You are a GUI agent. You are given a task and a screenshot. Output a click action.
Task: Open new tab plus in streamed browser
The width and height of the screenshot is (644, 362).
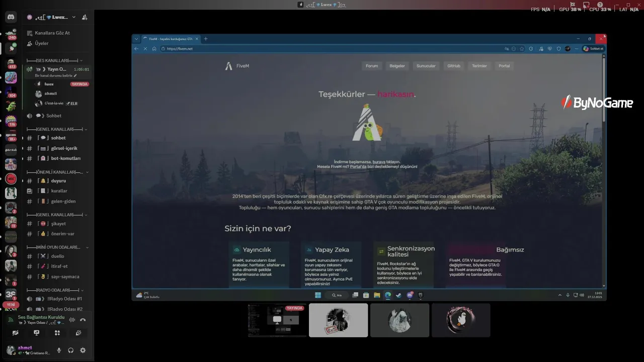[205, 39]
